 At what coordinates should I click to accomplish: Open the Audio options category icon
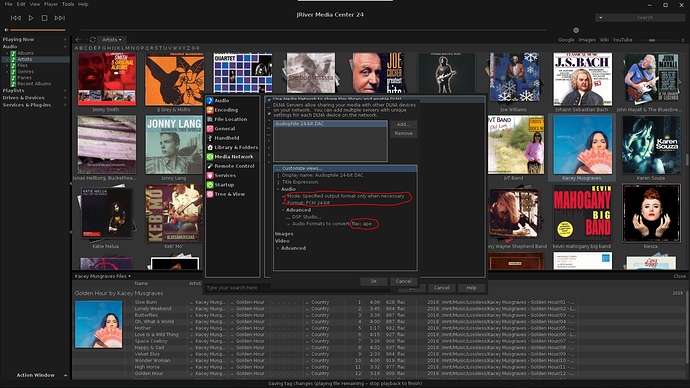click(210, 101)
